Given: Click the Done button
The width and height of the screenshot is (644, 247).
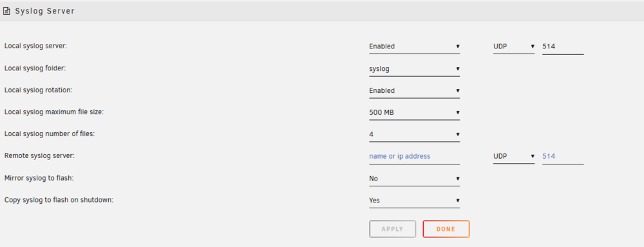Looking at the screenshot, I should tap(446, 229).
